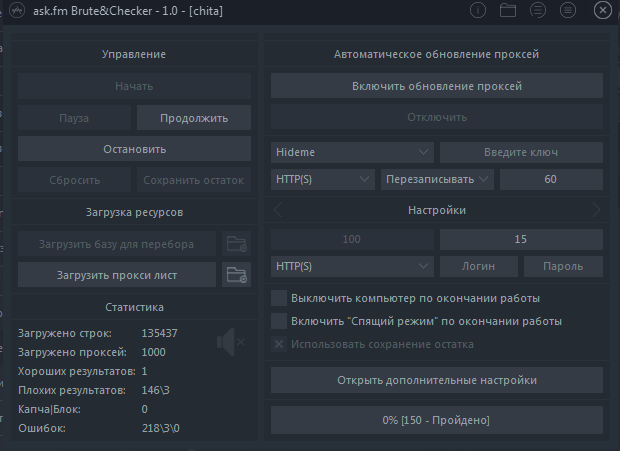
Task: Go to next Настройки page arrow
Action: click(596, 210)
